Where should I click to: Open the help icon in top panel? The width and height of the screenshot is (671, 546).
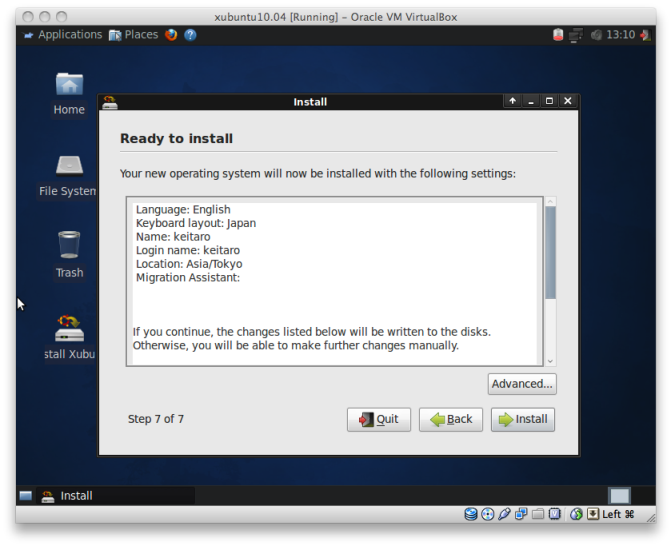(x=190, y=35)
